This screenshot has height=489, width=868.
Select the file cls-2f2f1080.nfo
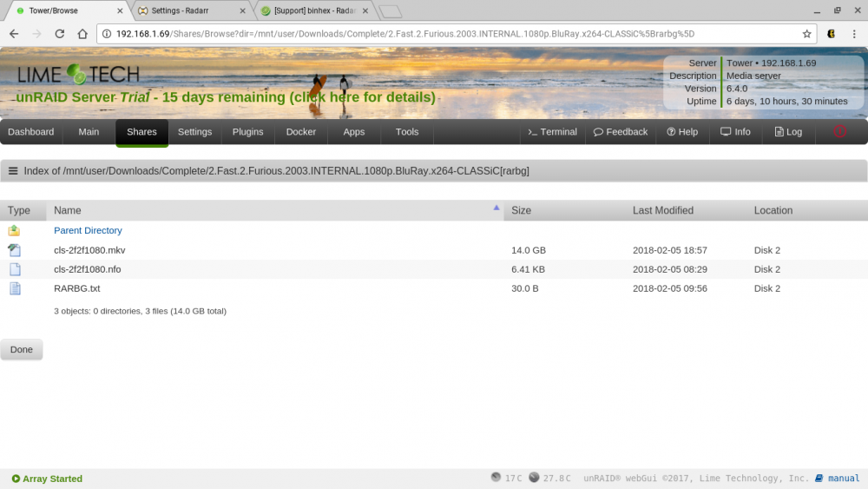coord(88,269)
